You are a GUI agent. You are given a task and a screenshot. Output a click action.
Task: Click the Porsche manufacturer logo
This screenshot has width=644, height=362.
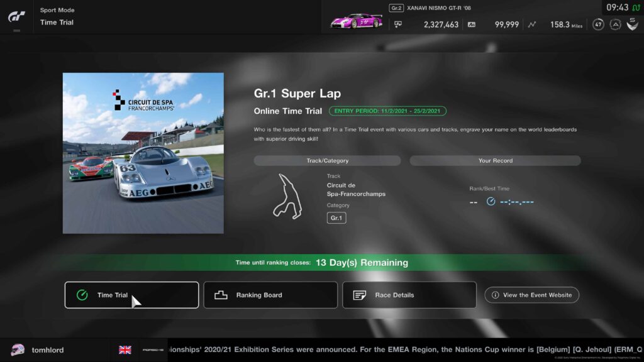click(153, 349)
